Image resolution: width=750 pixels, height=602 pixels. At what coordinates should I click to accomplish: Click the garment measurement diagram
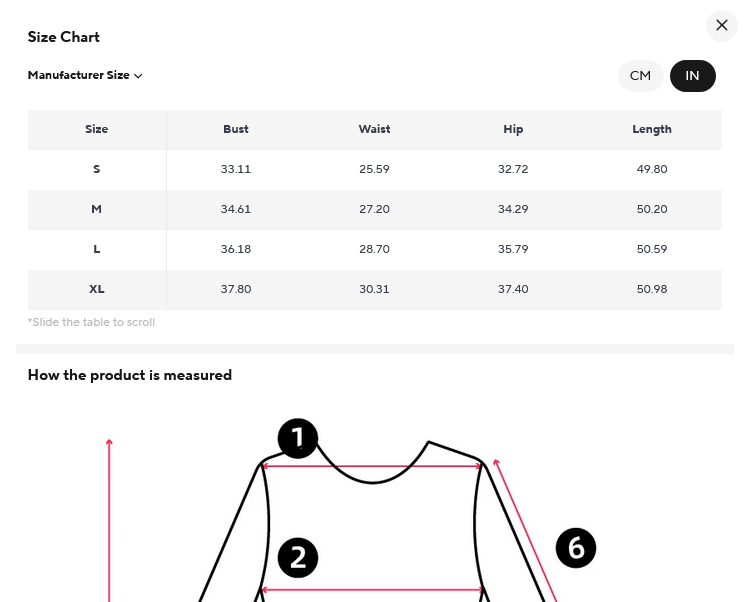(x=373, y=520)
